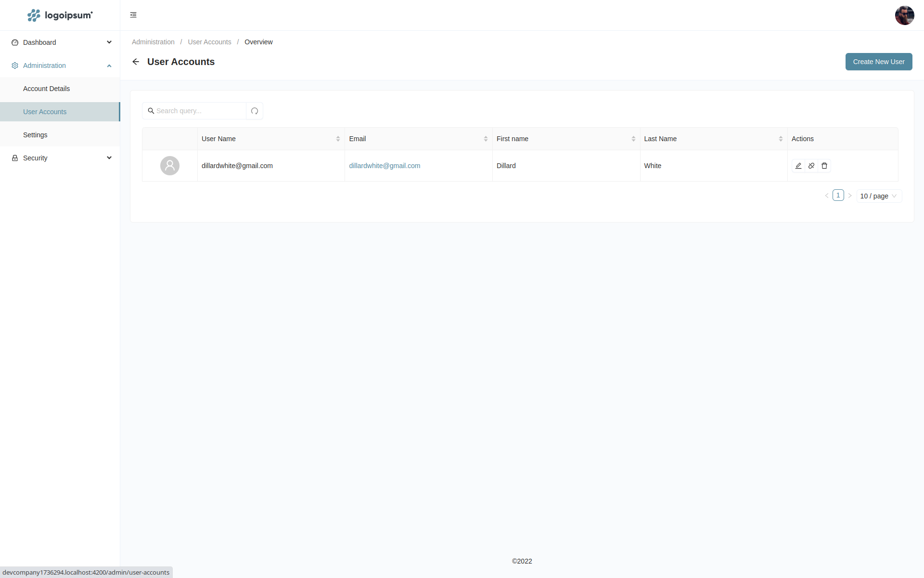Open Settings in the sidebar
This screenshot has width=924, height=578.
[x=35, y=135]
